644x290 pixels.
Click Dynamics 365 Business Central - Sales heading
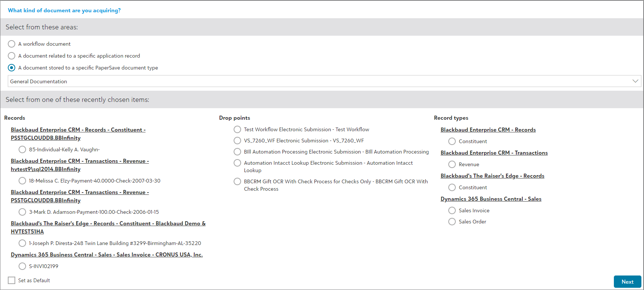click(x=491, y=199)
